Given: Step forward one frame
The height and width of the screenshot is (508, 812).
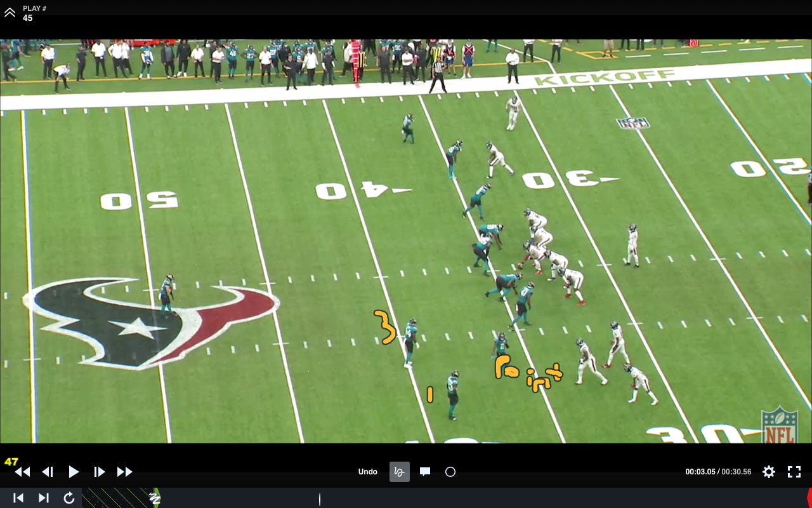Looking at the screenshot, I should (x=99, y=472).
